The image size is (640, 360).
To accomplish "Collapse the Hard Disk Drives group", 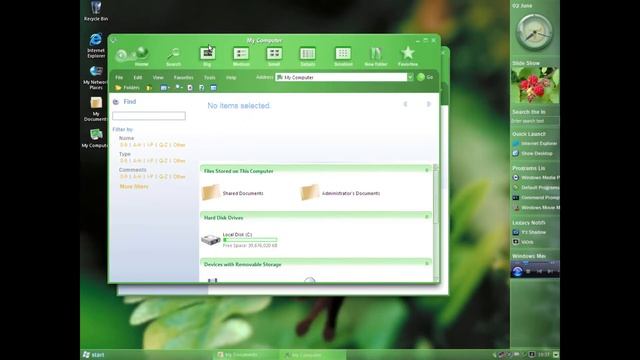I will (x=427, y=217).
